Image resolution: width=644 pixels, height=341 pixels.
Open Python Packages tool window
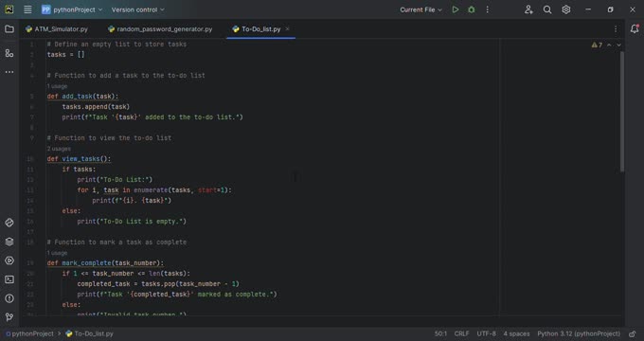coord(9,223)
